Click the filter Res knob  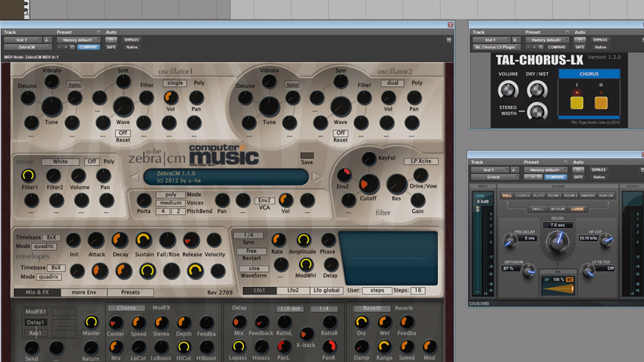(396, 184)
